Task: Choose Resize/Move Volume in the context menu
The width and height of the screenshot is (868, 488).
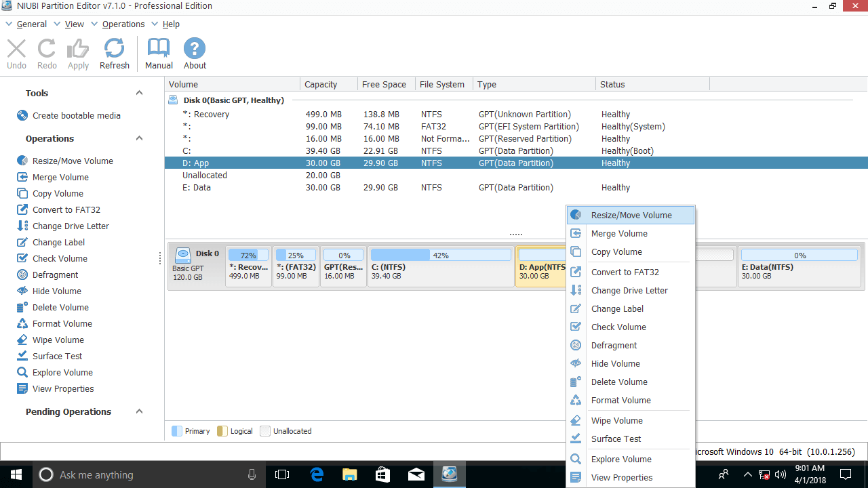Action: pyautogui.click(x=631, y=215)
